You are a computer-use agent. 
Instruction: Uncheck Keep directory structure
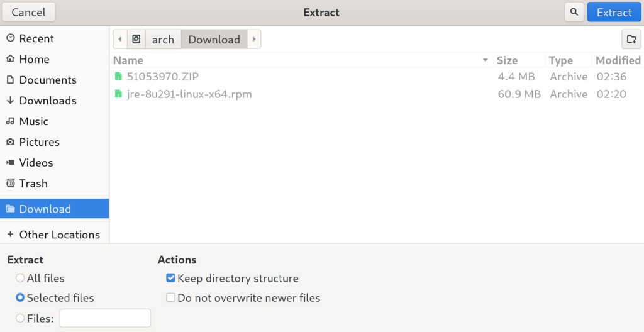[x=170, y=278]
